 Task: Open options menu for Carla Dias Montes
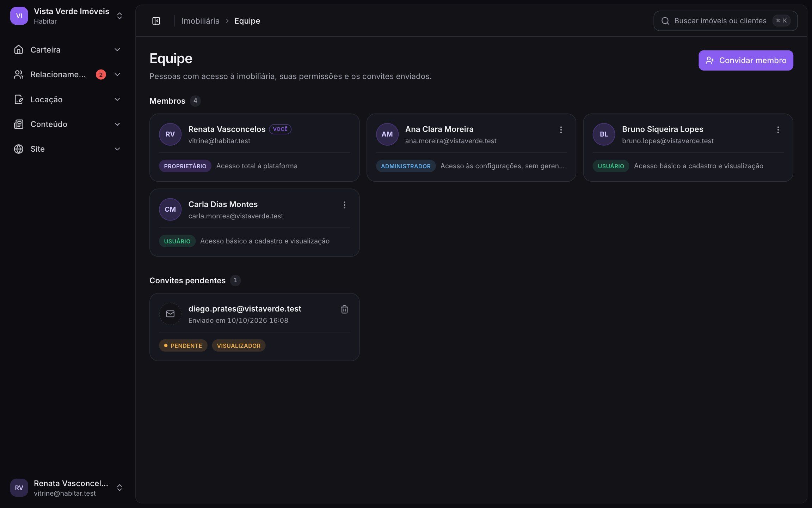click(344, 205)
